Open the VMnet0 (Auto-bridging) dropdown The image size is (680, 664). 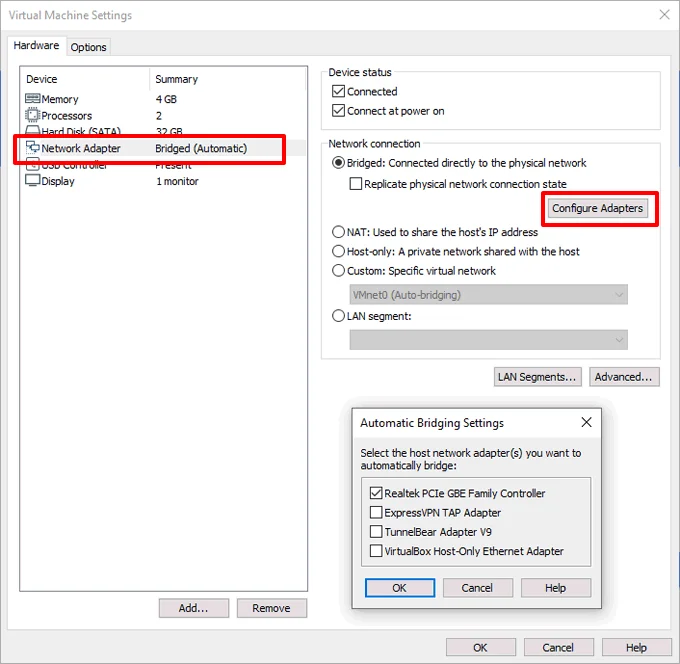(x=488, y=295)
